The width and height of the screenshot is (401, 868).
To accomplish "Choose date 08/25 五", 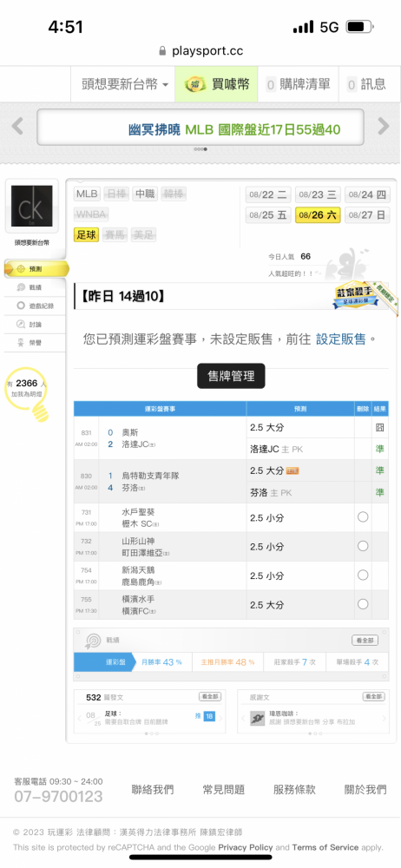I will (x=268, y=214).
